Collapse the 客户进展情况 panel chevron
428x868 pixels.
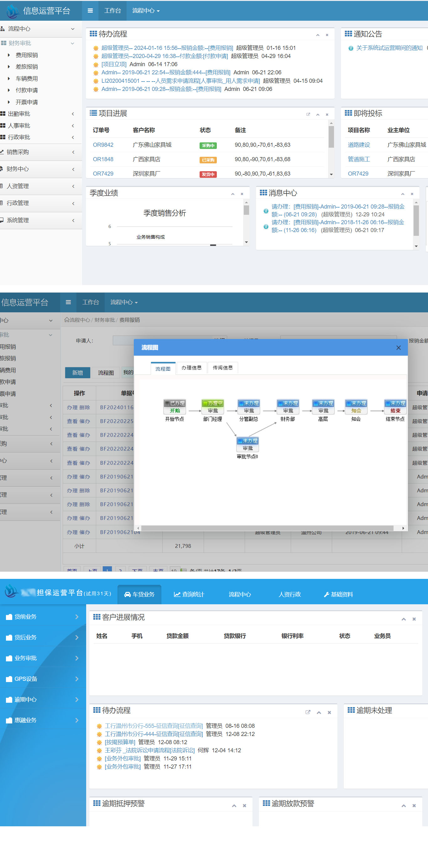[404, 619]
